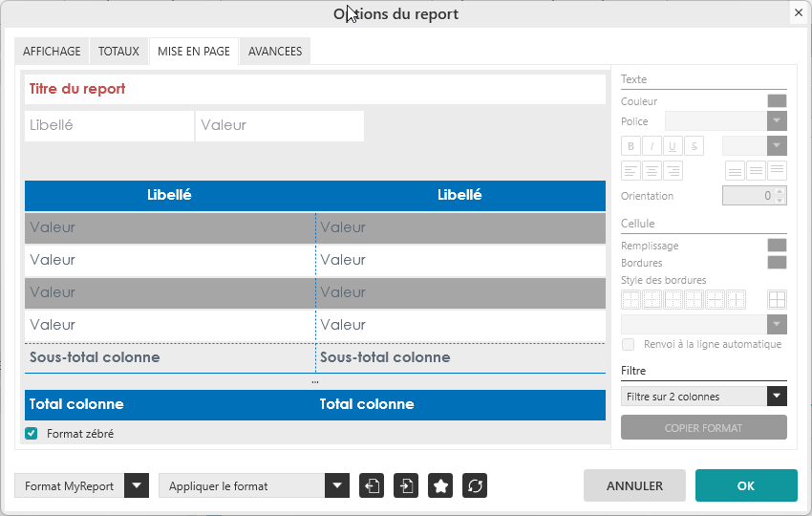Select center horizontal text alignment

(652, 171)
